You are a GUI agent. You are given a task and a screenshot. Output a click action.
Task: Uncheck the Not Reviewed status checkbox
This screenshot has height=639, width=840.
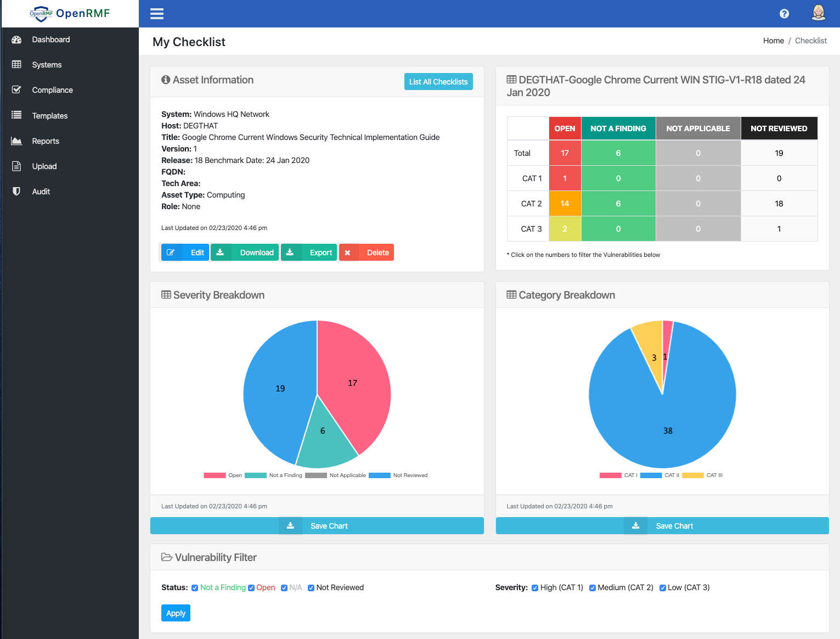(x=311, y=588)
